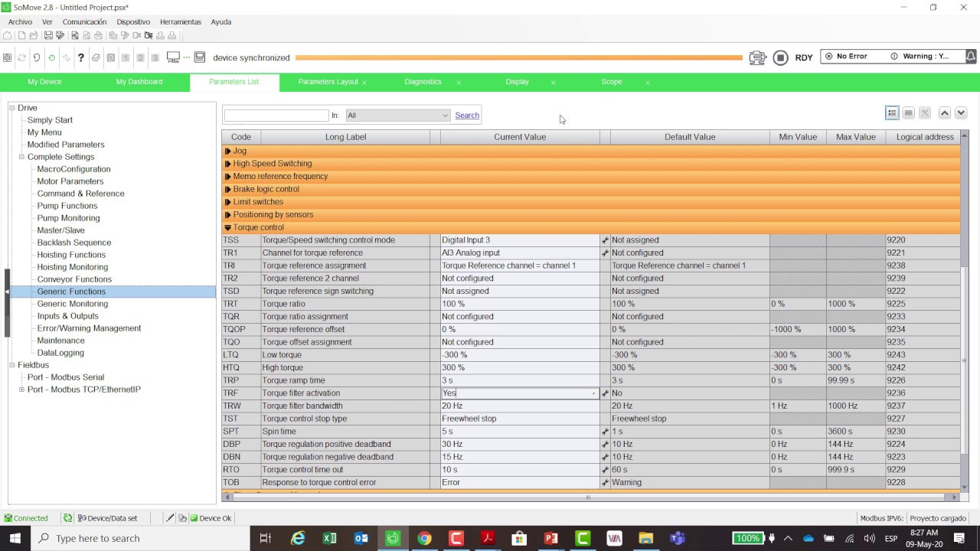Open the Herramientas menu
This screenshot has width=980, height=551.
click(181, 22)
